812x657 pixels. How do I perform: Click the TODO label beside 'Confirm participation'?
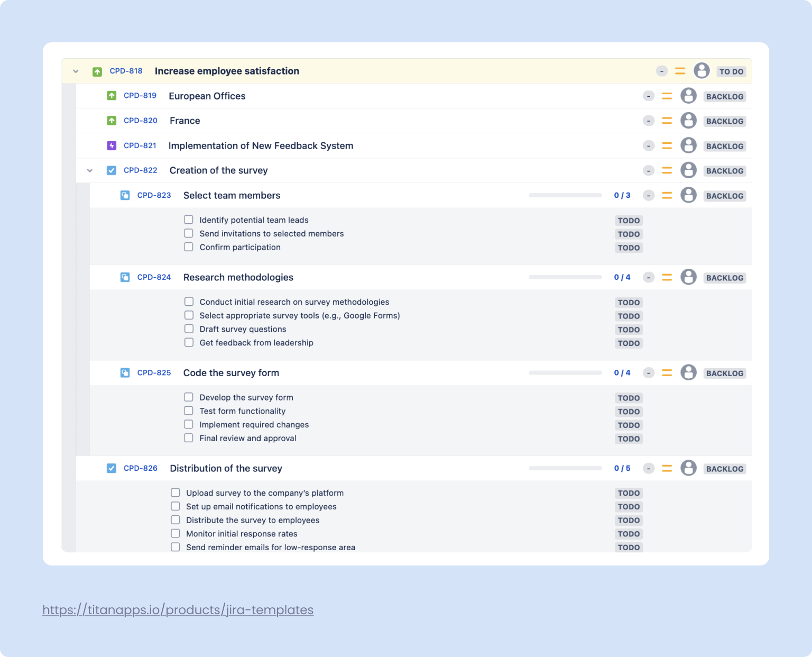pyautogui.click(x=629, y=247)
